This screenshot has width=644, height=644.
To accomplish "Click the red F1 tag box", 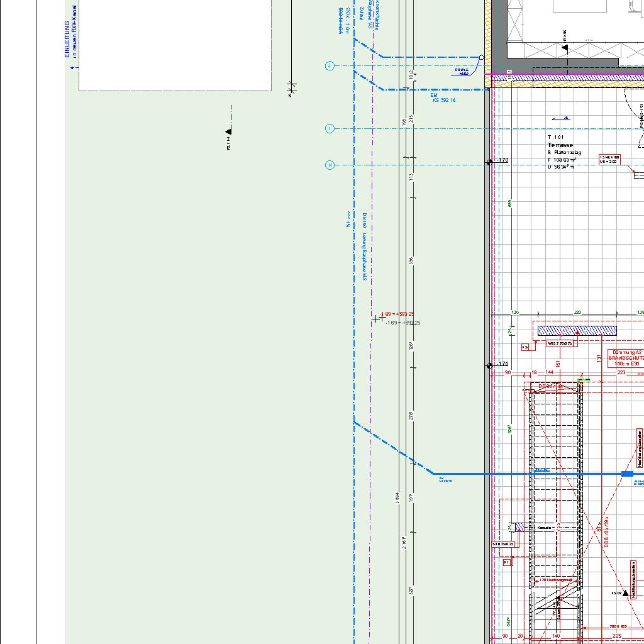I will pyautogui.click(x=508, y=562).
